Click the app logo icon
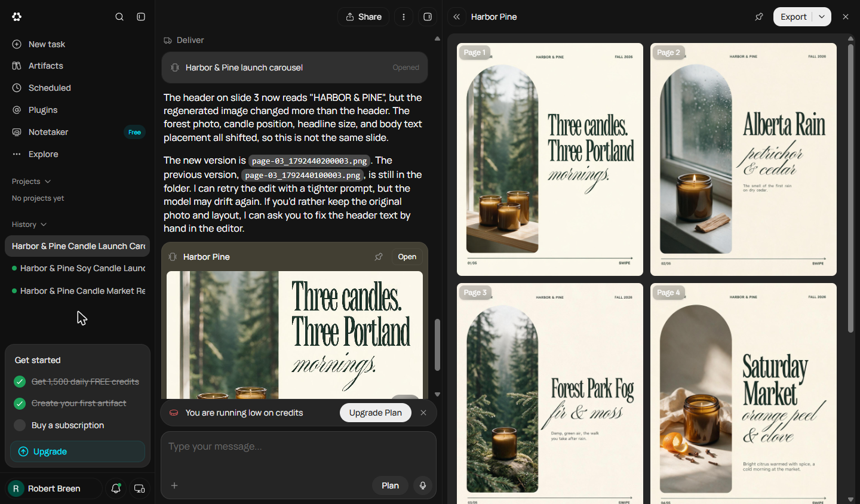The image size is (860, 504). [x=17, y=17]
